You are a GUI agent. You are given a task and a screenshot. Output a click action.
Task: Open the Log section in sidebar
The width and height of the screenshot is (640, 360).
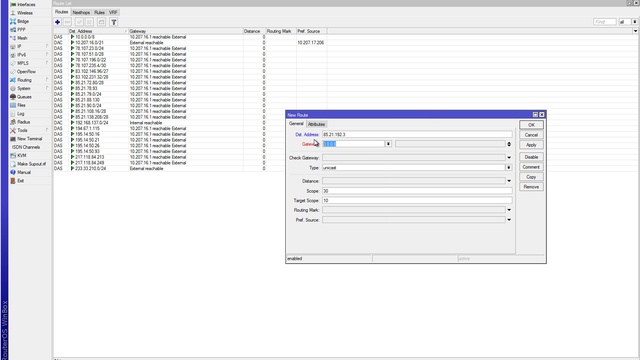(x=20, y=113)
